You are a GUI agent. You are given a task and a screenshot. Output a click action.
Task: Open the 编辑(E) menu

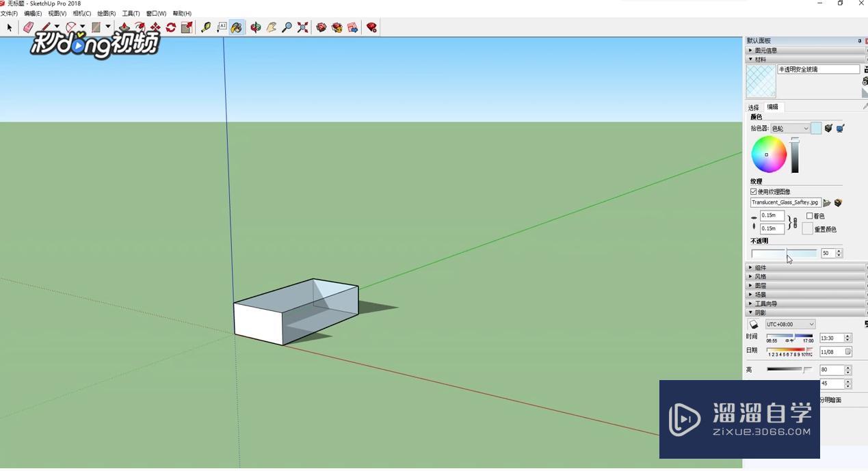point(33,14)
